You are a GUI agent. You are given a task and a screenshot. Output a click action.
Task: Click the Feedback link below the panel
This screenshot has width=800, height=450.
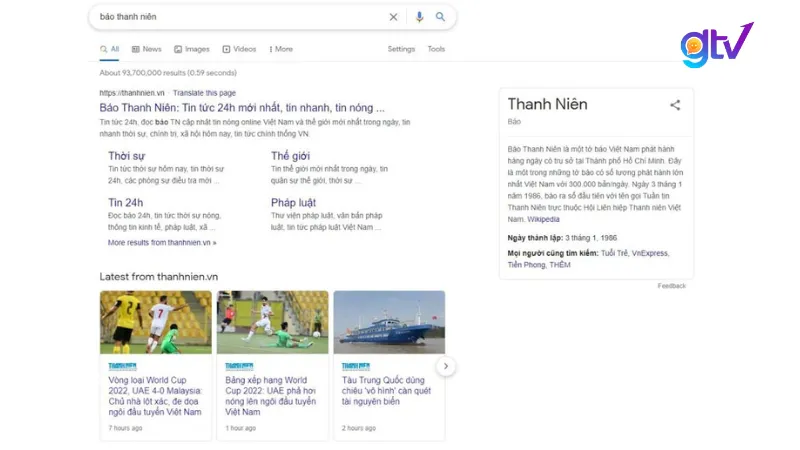click(x=671, y=286)
